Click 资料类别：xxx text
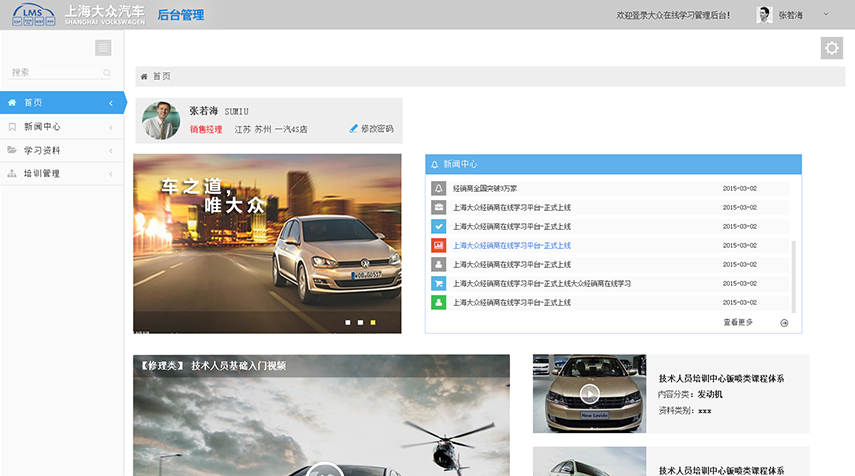 pos(685,411)
